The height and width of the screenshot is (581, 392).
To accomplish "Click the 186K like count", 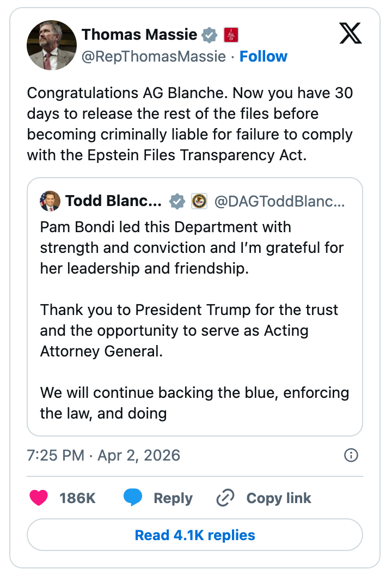I will click(x=78, y=498).
